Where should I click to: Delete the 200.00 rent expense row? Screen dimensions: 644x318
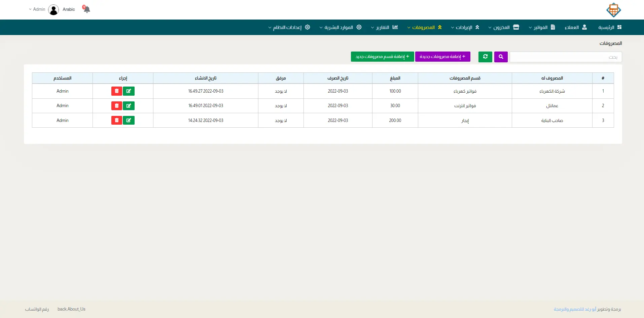point(117,121)
